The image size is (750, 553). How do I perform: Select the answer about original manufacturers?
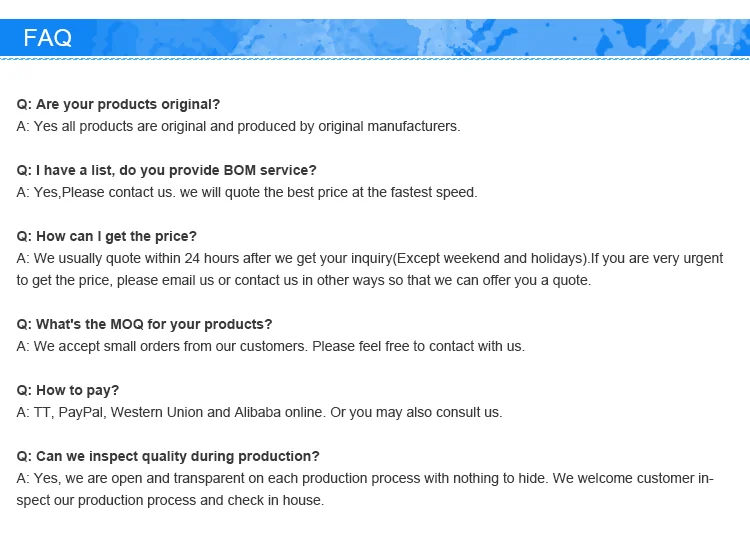point(238,126)
